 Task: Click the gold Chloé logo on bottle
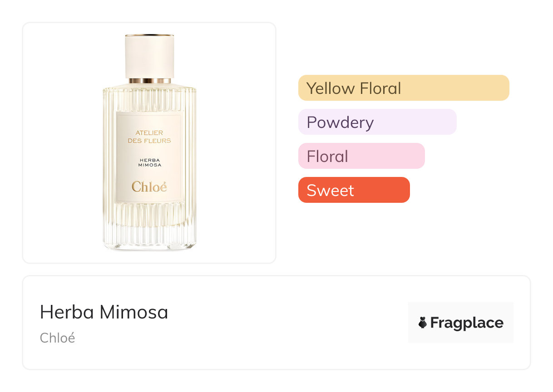149,186
